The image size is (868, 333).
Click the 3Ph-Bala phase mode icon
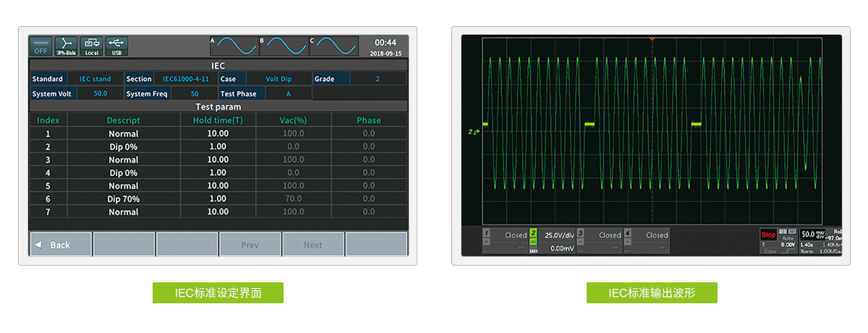coord(66,46)
